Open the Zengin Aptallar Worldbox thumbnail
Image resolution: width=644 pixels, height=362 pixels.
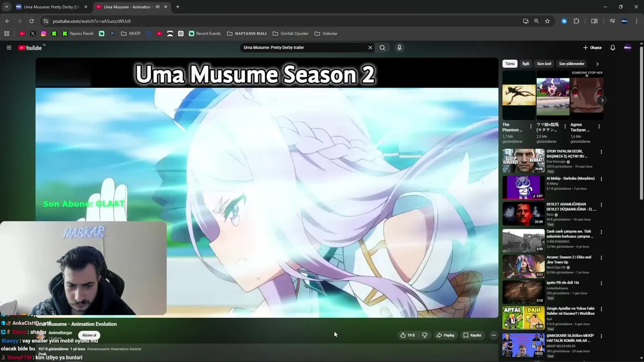point(523,318)
